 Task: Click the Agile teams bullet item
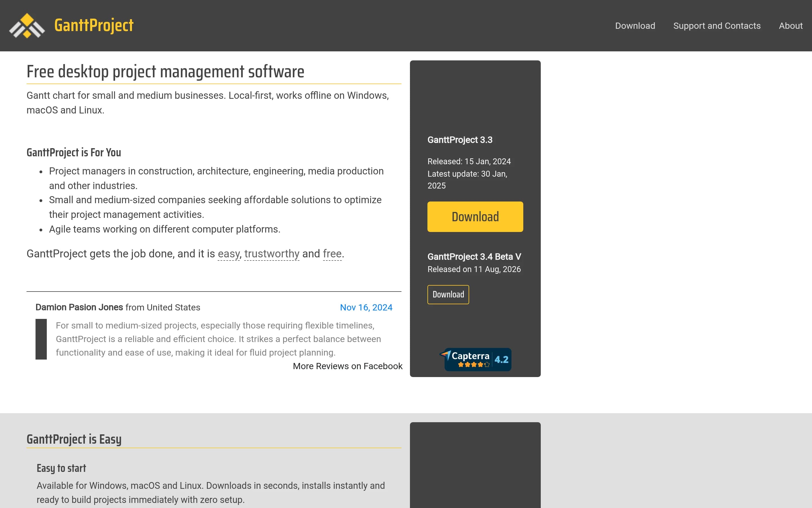click(x=165, y=229)
